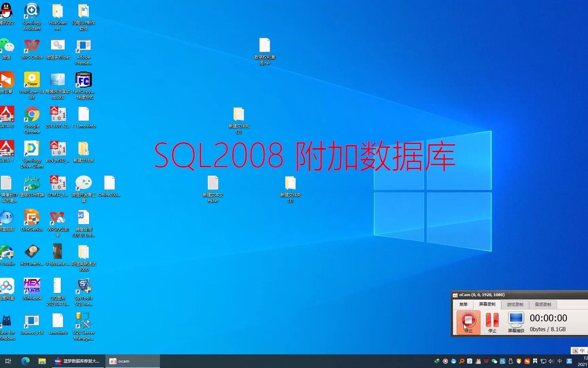The image size is (588, 368).
Task: Open Microsoft Edge from the taskbar
Action: [26, 361]
